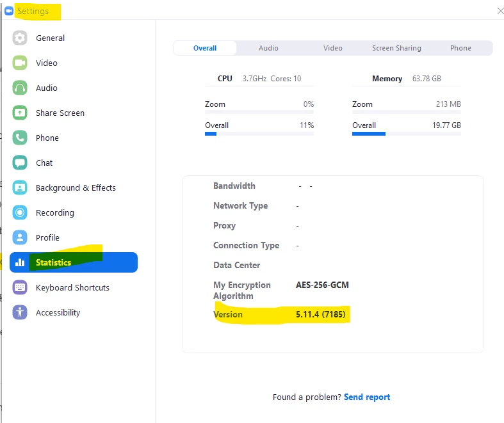The image size is (504, 423).
Task: Click the Video camera icon
Action: [20, 63]
